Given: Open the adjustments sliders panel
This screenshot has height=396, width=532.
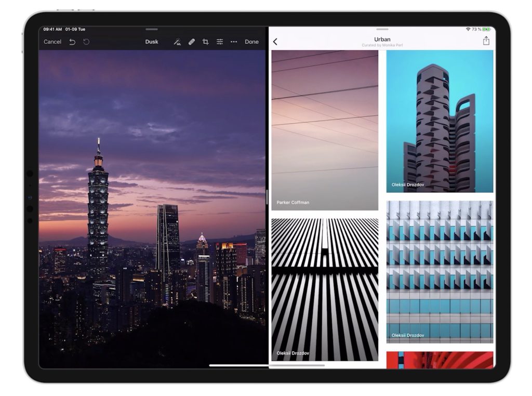Looking at the screenshot, I should point(221,42).
